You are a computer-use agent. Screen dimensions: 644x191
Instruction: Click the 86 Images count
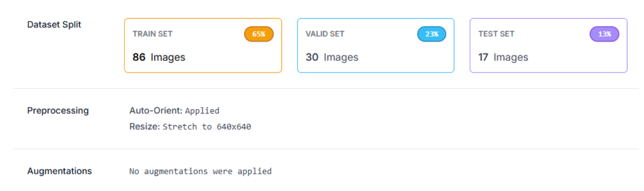tap(159, 57)
